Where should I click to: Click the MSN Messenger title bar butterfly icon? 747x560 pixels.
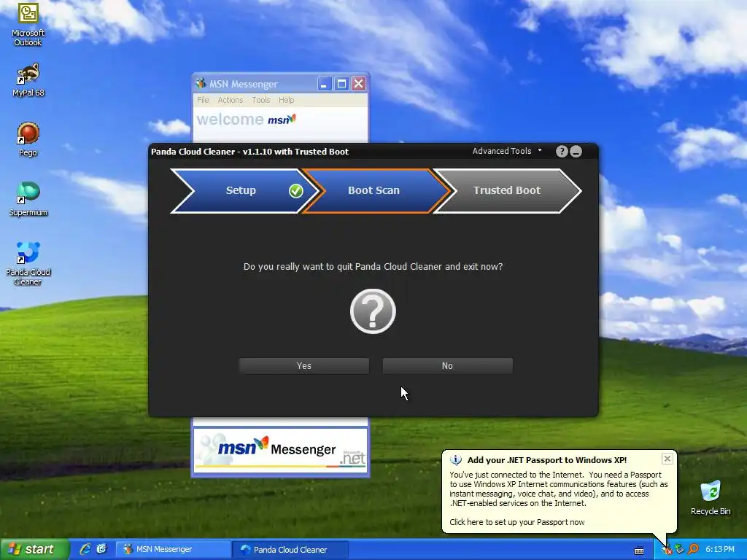click(201, 83)
